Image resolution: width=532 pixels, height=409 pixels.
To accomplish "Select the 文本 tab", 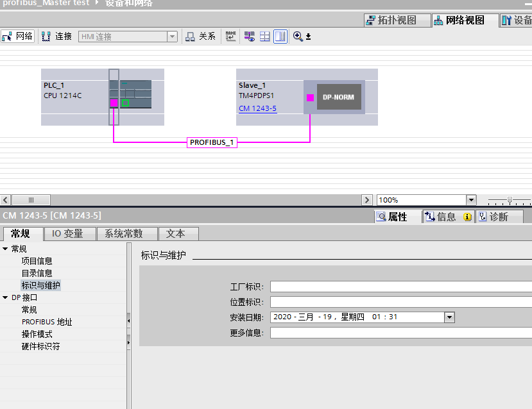I will tap(178, 233).
